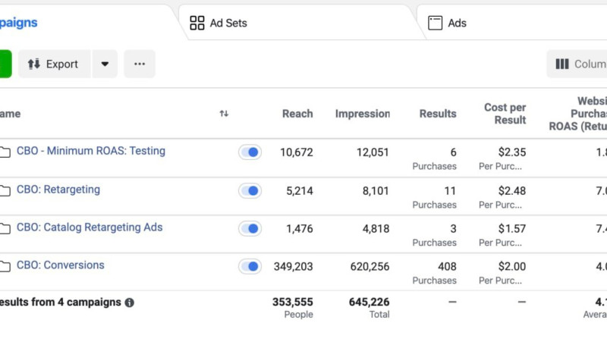Open the CBO: Catalog Retargeting Ads link
607x364 pixels.
click(x=90, y=227)
